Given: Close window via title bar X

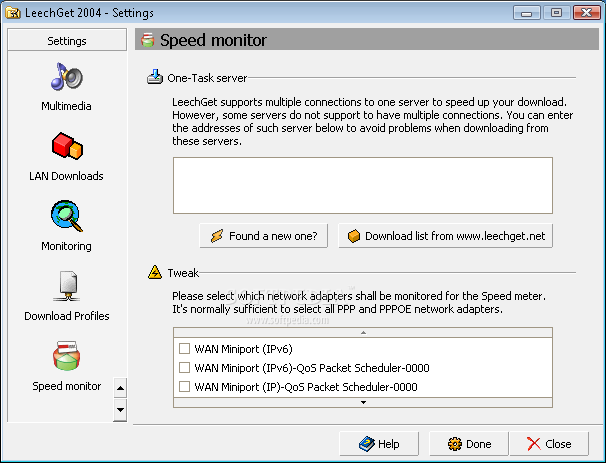Looking at the screenshot, I should pos(586,13).
